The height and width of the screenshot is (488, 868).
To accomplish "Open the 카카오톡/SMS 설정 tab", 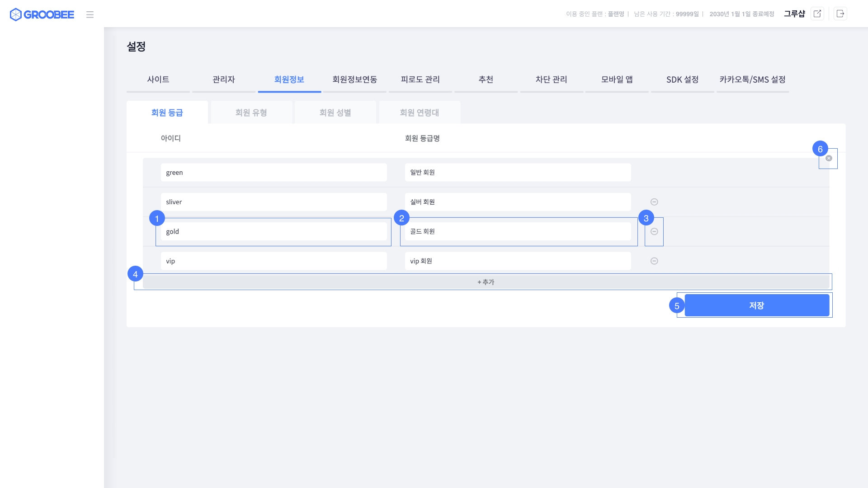I will coord(752,80).
